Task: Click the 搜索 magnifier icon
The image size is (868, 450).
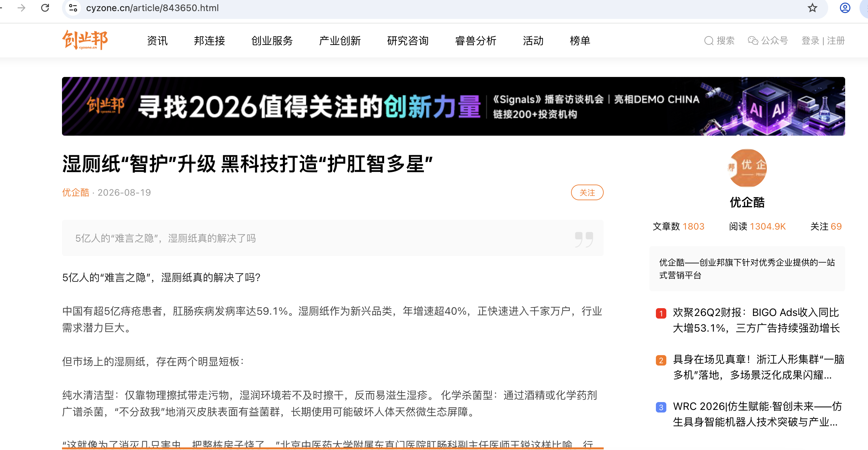Action: tap(709, 41)
